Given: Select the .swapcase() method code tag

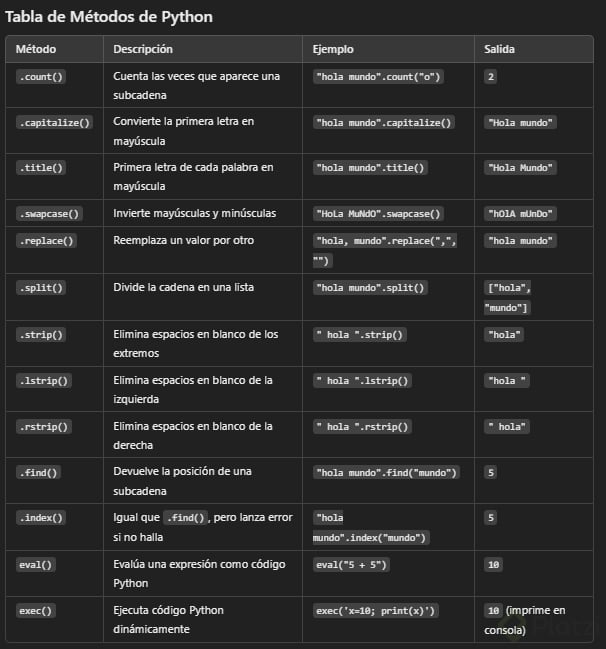Looking at the screenshot, I should point(49,214).
